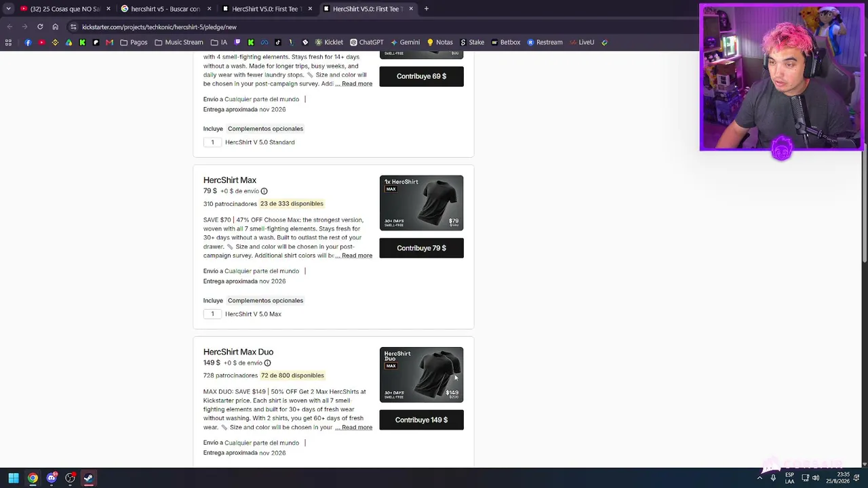View site information icon in address bar
The height and width of the screenshot is (488, 868).
(73, 27)
